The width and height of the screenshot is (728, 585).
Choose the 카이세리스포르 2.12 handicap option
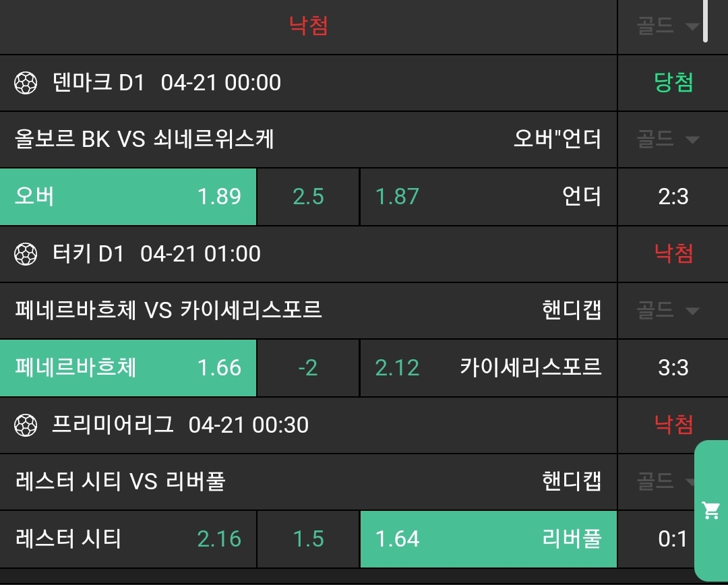[488, 367]
